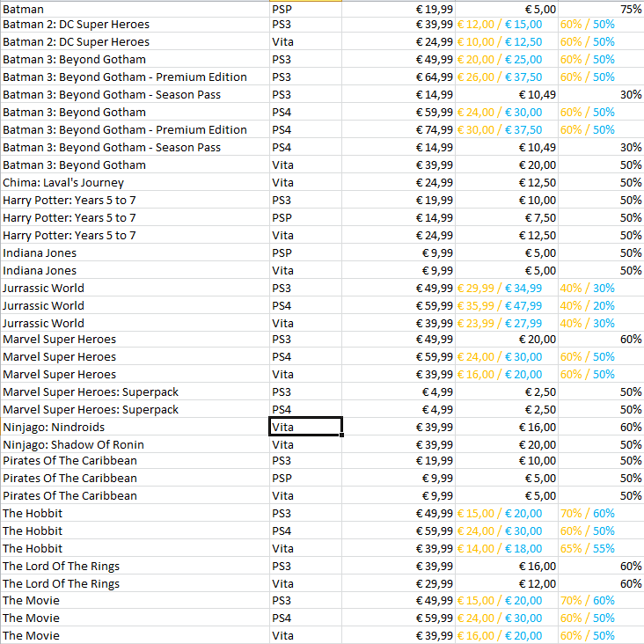
Task: Click the '40% / 20%' discount cell
Action: tap(601, 305)
